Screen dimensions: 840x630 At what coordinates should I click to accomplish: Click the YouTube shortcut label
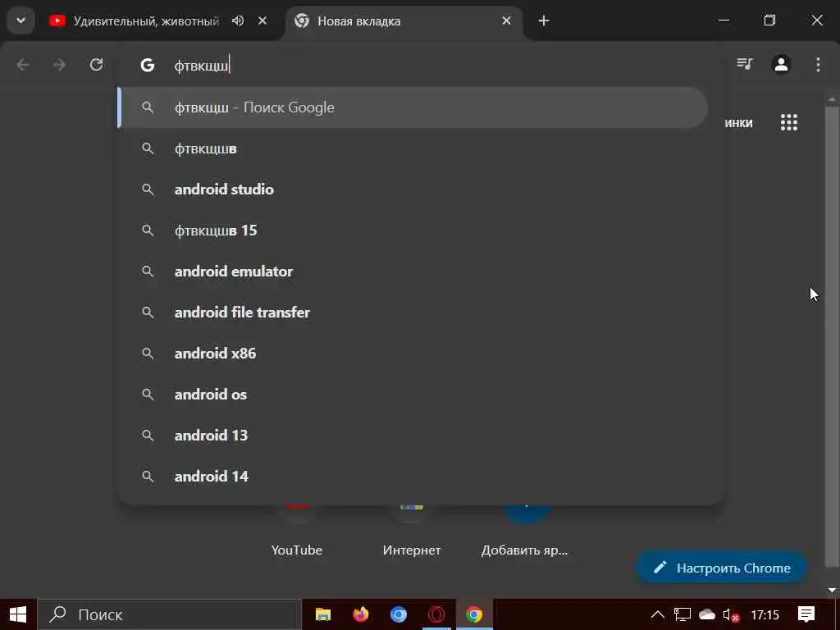point(296,550)
